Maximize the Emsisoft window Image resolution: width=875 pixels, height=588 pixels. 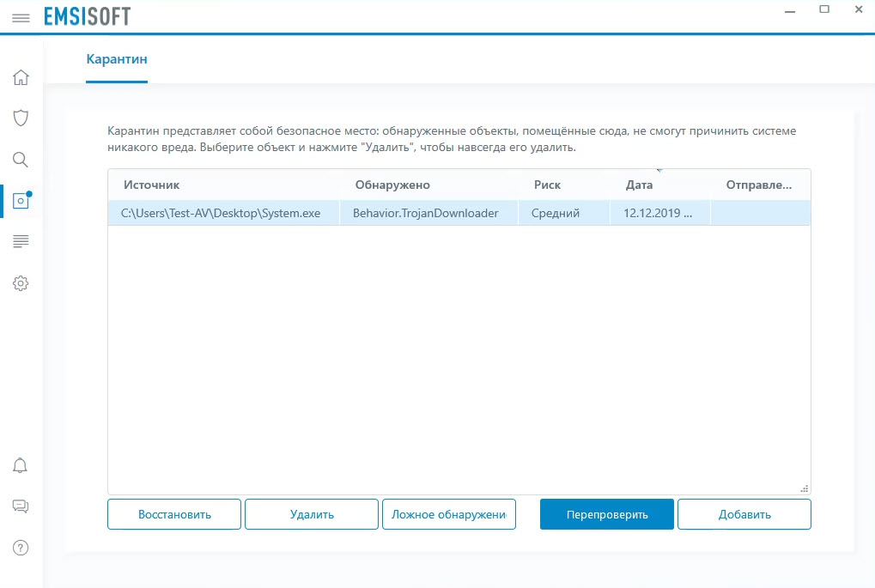824,9
